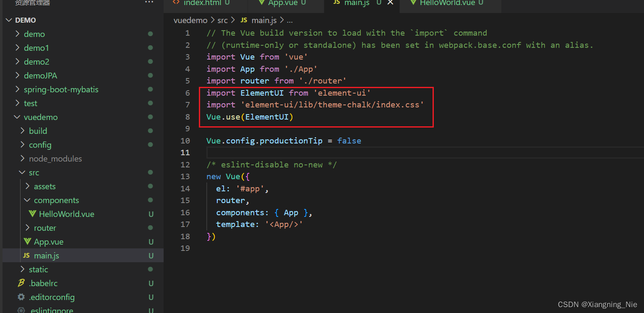Open the .editorconfig file
This screenshot has width=644, height=313.
pyautogui.click(x=83, y=297)
